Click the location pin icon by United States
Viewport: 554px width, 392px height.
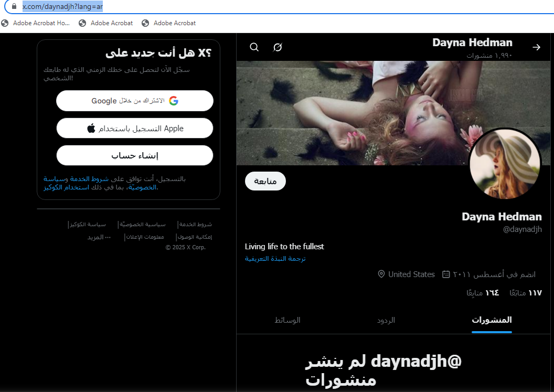click(x=381, y=274)
